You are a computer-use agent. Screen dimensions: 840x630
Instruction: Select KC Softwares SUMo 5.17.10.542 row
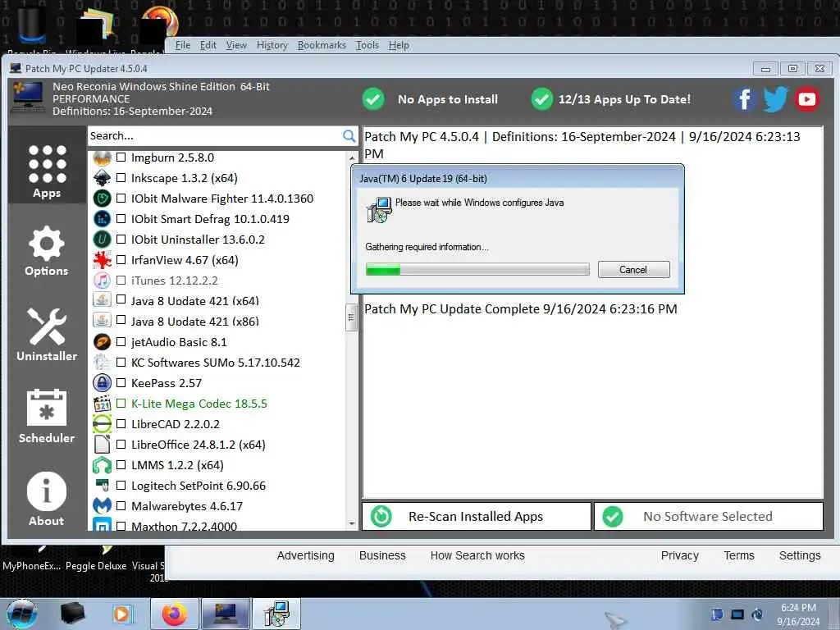(216, 363)
